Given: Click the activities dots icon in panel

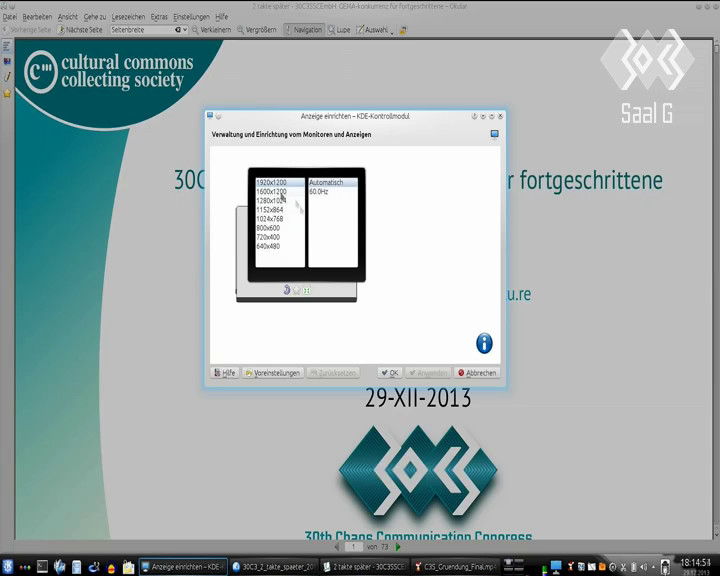Looking at the screenshot, I should pyautogui.click(x=25, y=567).
